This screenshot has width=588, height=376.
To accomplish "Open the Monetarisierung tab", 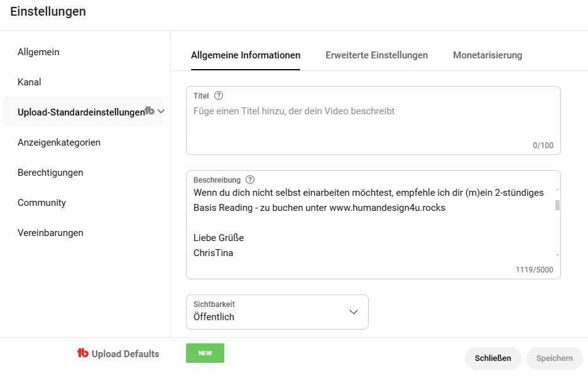I will tap(487, 55).
